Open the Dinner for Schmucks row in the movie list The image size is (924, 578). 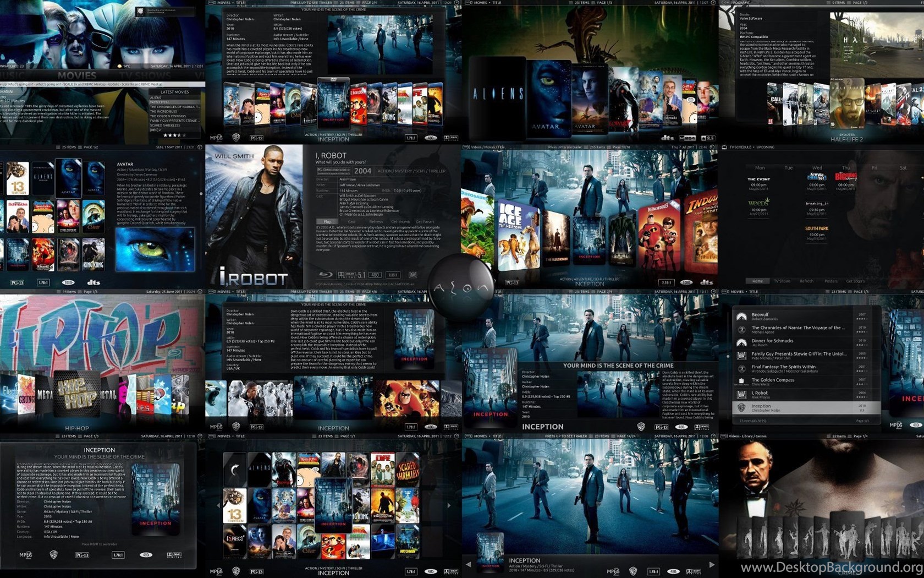click(x=807, y=342)
